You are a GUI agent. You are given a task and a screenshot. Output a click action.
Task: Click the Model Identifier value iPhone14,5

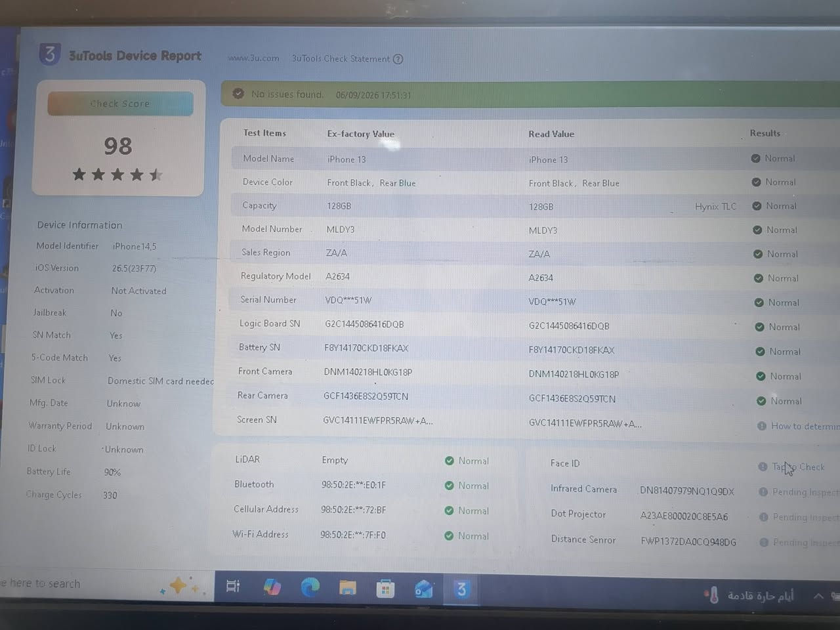coord(135,247)
